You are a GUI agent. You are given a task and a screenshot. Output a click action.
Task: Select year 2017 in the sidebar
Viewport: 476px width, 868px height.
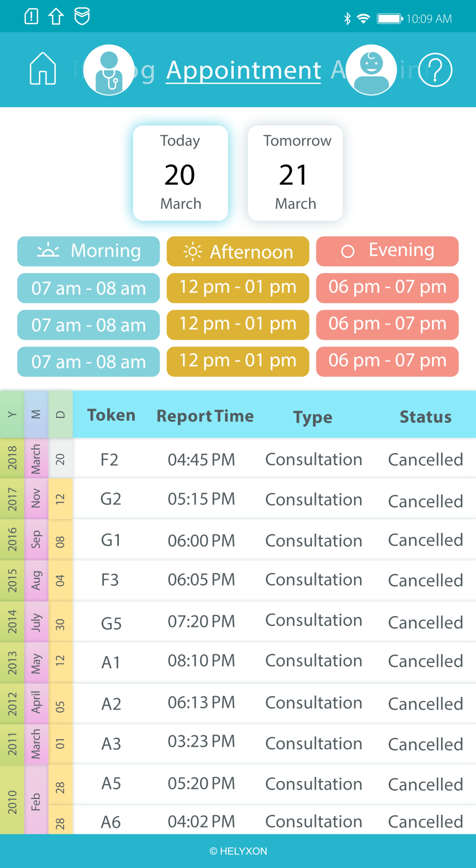click(x=12, y=499)
